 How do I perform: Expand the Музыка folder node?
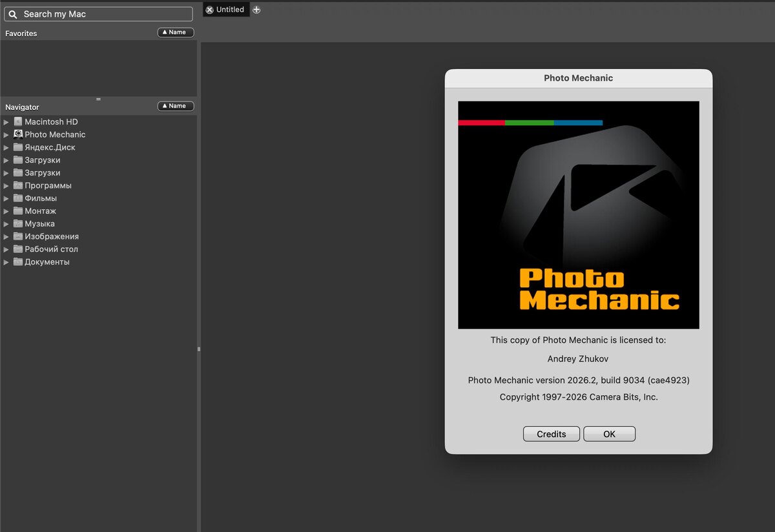click(x=6, y=223)
